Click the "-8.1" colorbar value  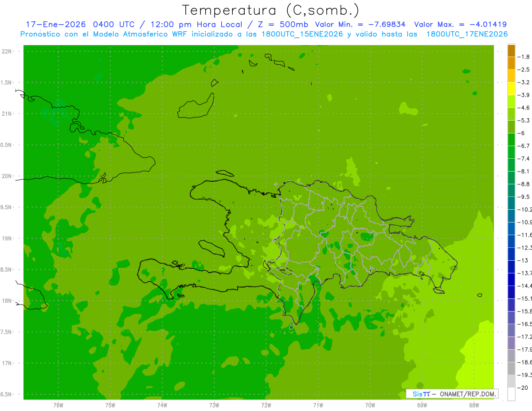point(524,171)
